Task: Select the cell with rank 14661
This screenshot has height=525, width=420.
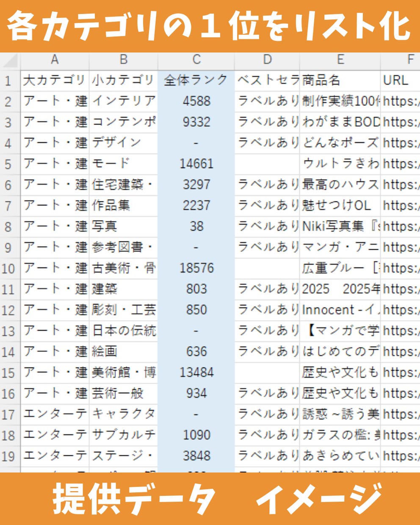Action: (196, 164)
